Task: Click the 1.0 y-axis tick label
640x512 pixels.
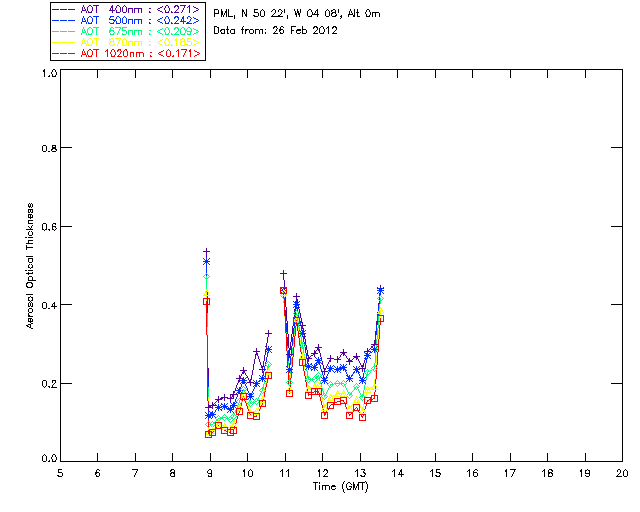Action: pos(49,73)
